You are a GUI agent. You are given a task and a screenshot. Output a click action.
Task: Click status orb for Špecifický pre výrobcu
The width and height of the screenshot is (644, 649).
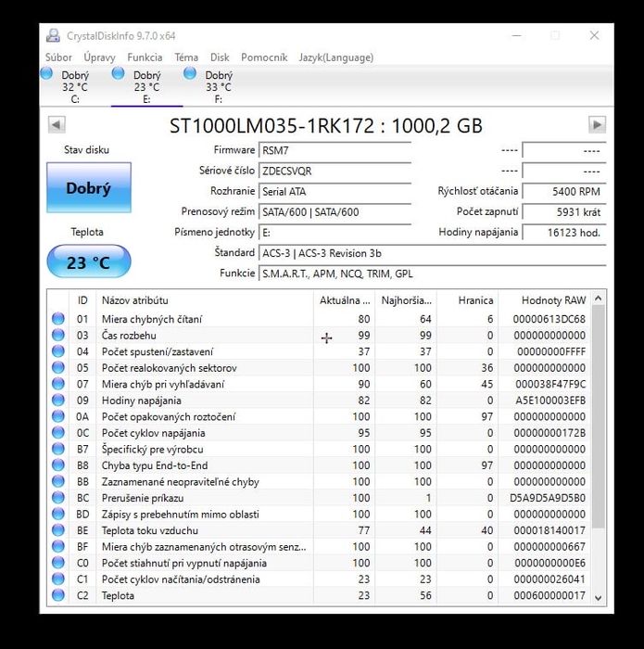[58, 448]
